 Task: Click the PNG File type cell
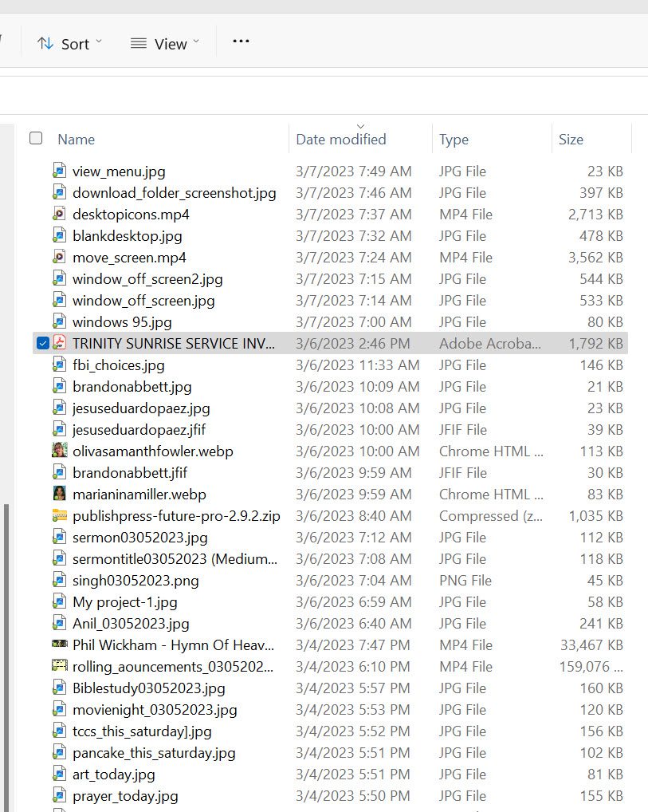tap(465, 581)
